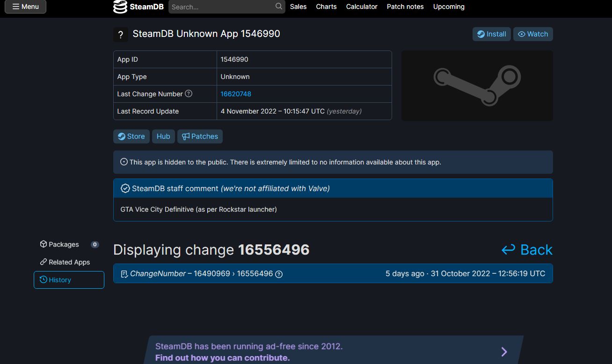The width and height of the screenshot is (612, 364).
Task: Click the Watch button
Action: 533,34
